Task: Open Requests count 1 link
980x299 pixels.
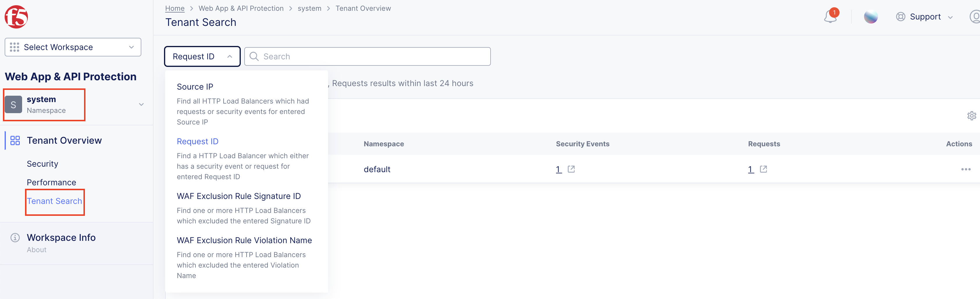Action: pyautogui.click(x=751, y=169)
